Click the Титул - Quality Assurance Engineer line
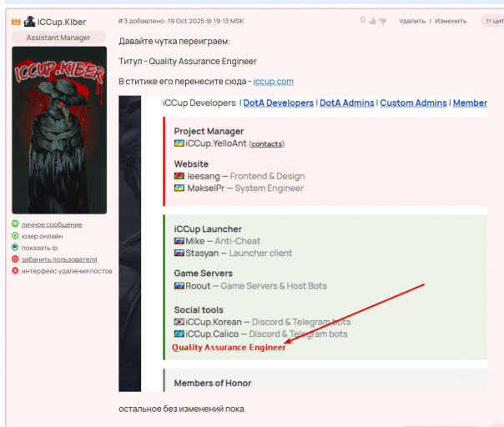This screenshot has height=427, width=504. click(188, 62)
